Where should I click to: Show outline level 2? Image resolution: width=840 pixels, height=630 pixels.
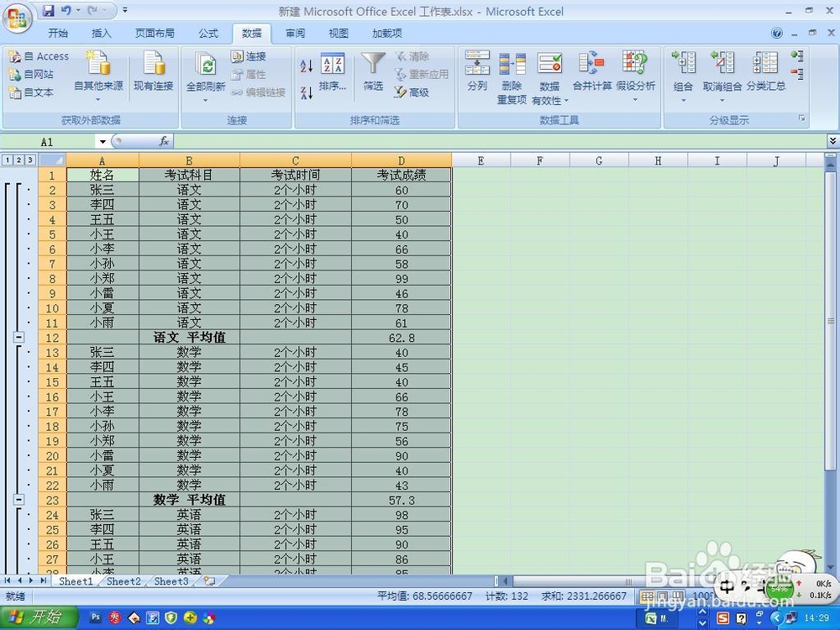pyautogui.click(x=18, y=160)
